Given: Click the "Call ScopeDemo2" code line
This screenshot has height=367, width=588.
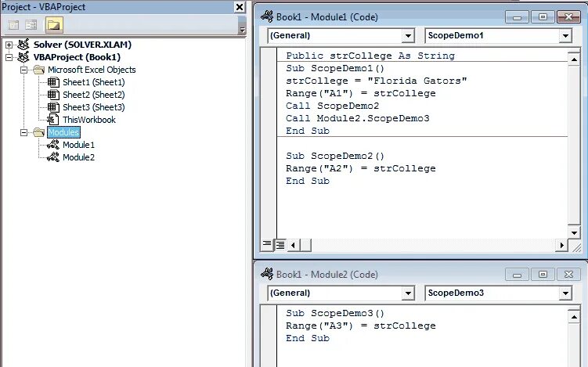Looking at the screenshot, I should tap(333, 106).
